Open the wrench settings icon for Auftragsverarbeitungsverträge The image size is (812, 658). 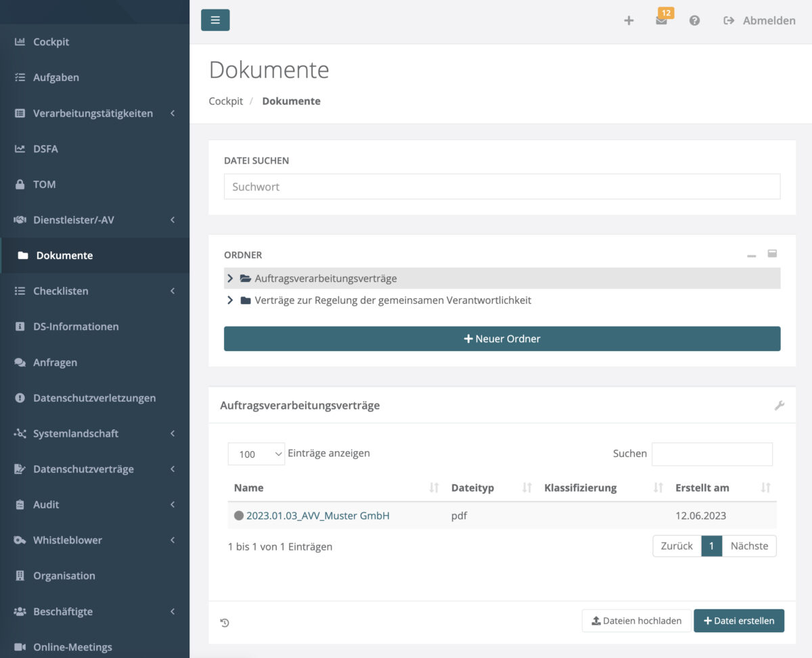click(779, 406)
